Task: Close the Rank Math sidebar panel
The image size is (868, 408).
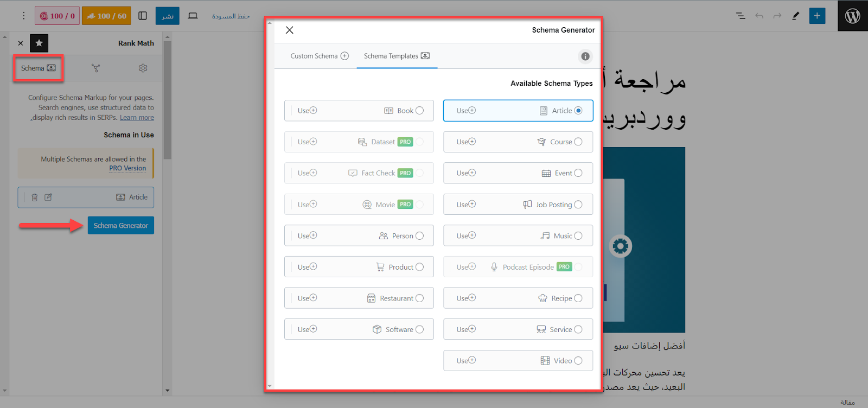Action: tap(21, 43)
